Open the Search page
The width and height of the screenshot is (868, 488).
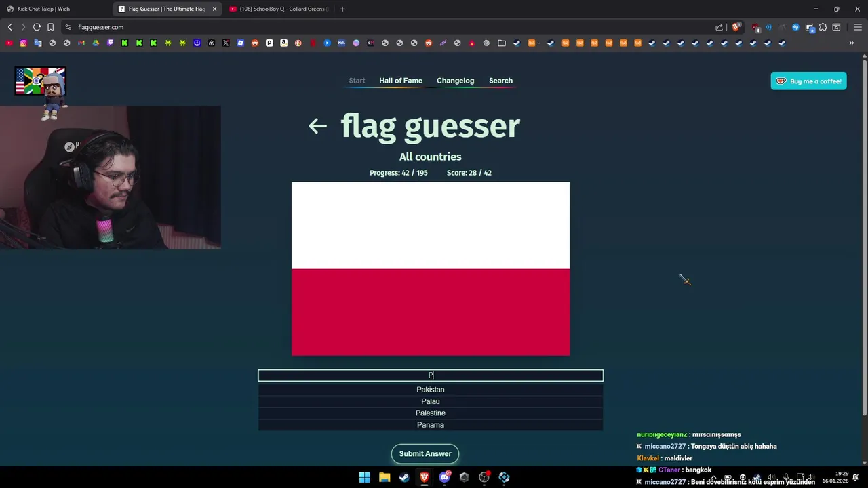click(x=501, y=81)
